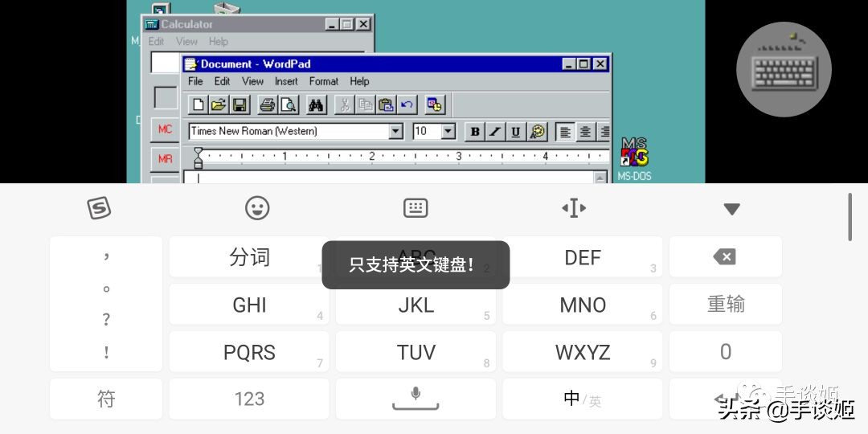Tap the DEF 3 key
This screenshot has height=434, width=868.
[x=583, y=257]
